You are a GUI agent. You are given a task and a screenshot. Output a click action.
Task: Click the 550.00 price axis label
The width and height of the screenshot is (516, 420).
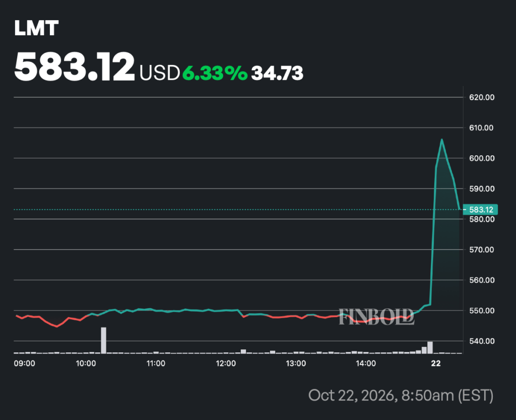[482, 311]
